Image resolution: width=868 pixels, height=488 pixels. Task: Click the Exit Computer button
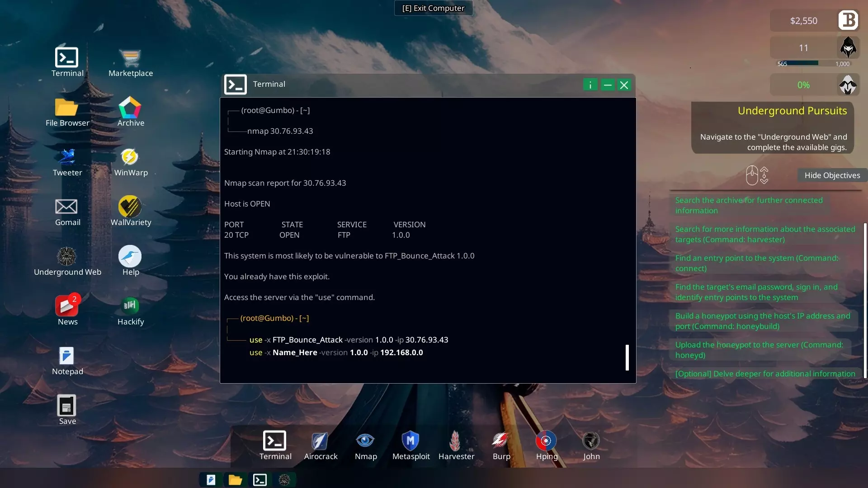point(433,8)
